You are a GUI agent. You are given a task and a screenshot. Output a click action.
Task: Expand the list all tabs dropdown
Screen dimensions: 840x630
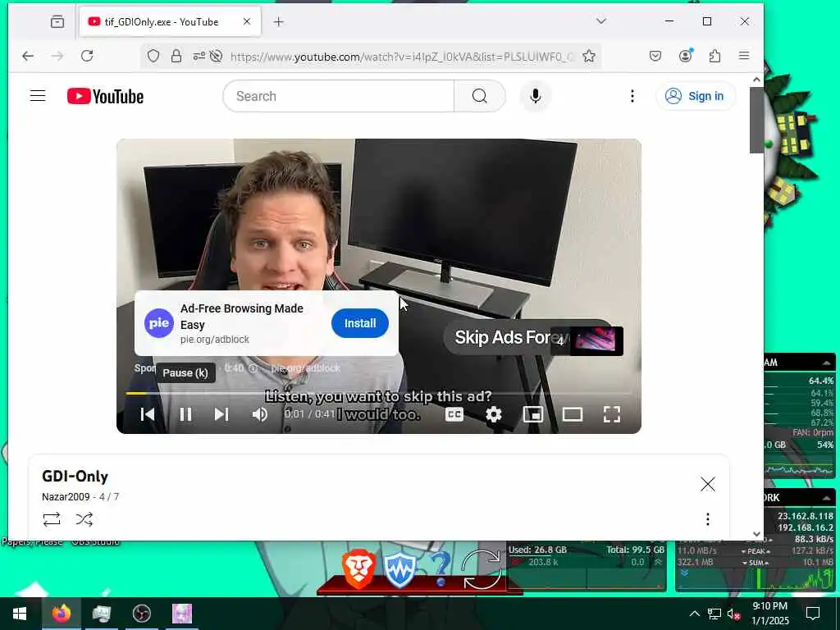pos(601,21)
